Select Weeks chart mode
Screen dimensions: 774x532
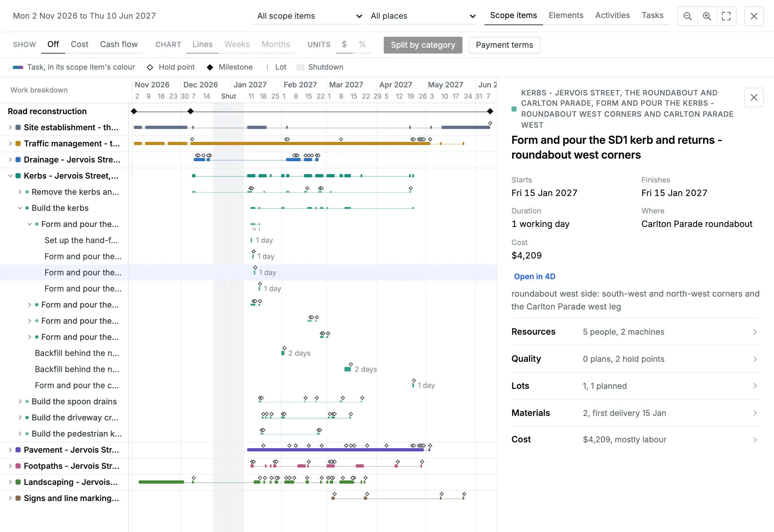[x=237, y=44]
